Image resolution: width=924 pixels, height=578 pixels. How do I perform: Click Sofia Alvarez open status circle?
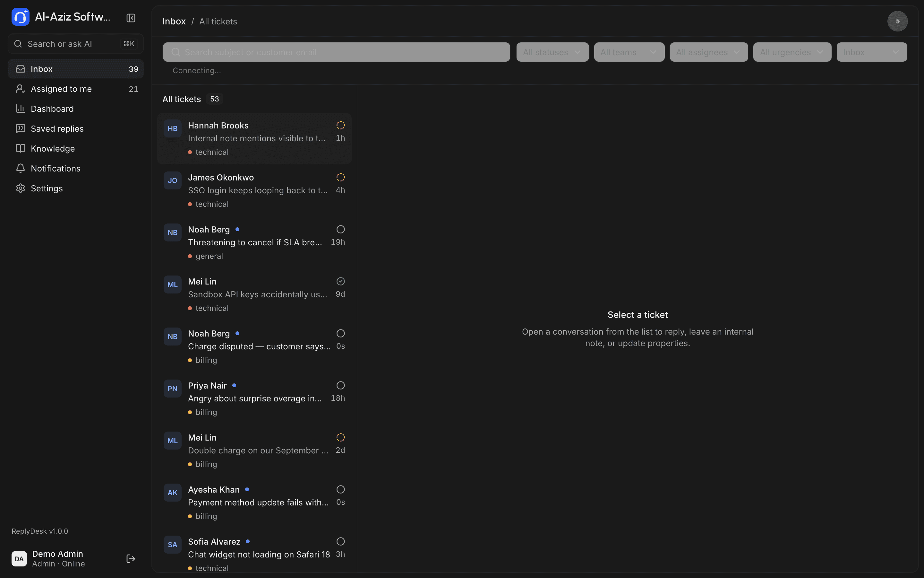[x=341, y=541]
